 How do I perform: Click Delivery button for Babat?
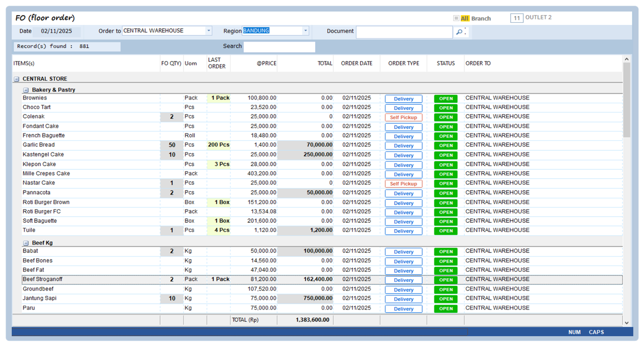pos(404,252)
